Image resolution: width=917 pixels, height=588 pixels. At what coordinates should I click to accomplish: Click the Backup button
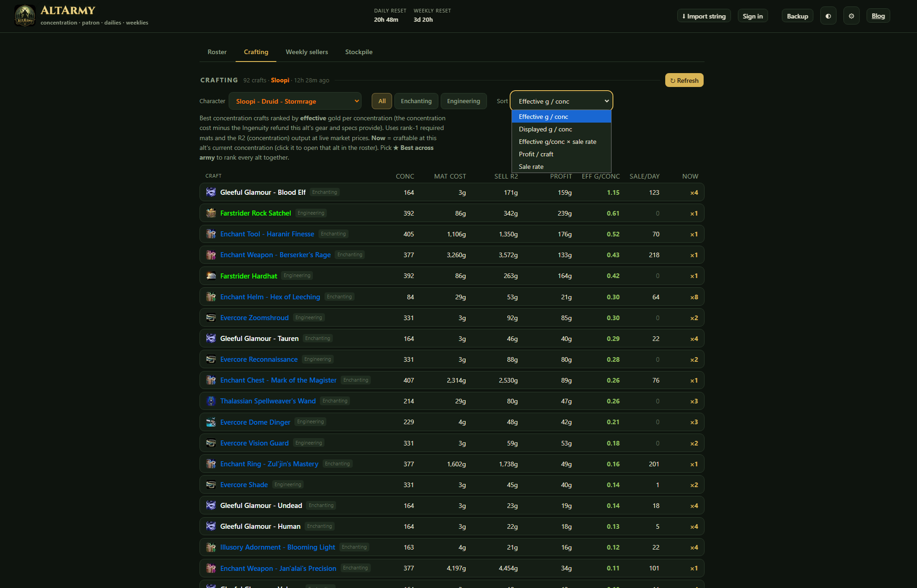(x=797, y=16)
